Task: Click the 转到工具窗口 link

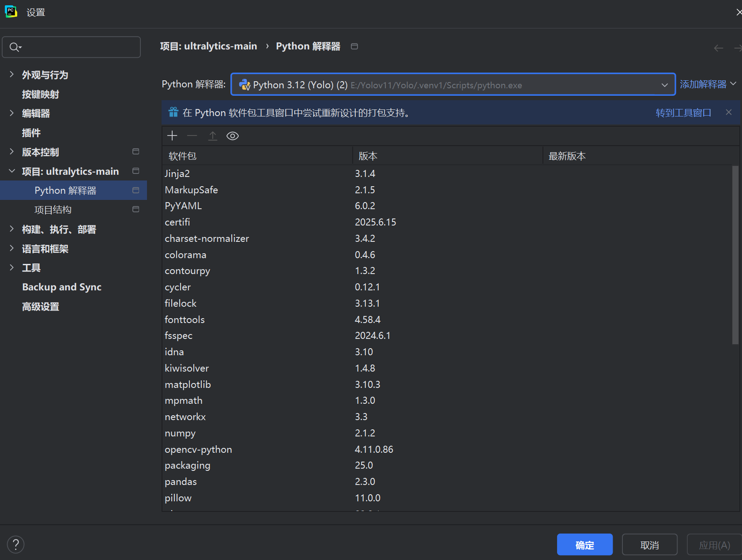Action: pos(683,113)
